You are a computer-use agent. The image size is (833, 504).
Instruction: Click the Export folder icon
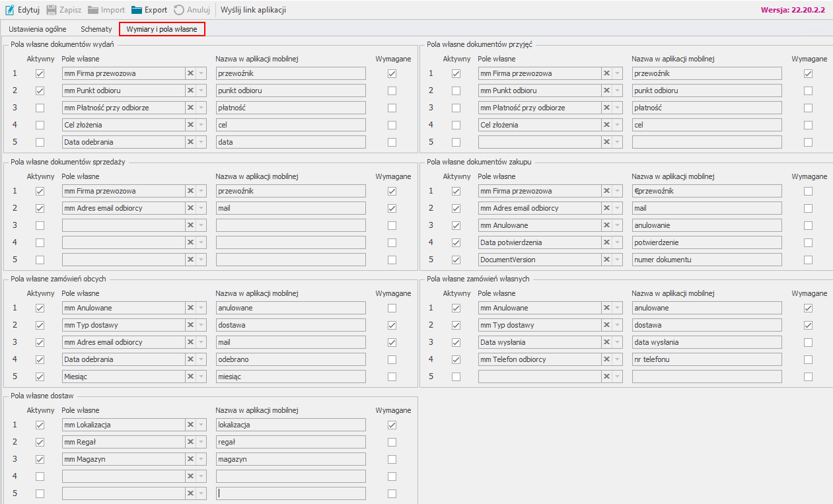click(x=137, y=10)
